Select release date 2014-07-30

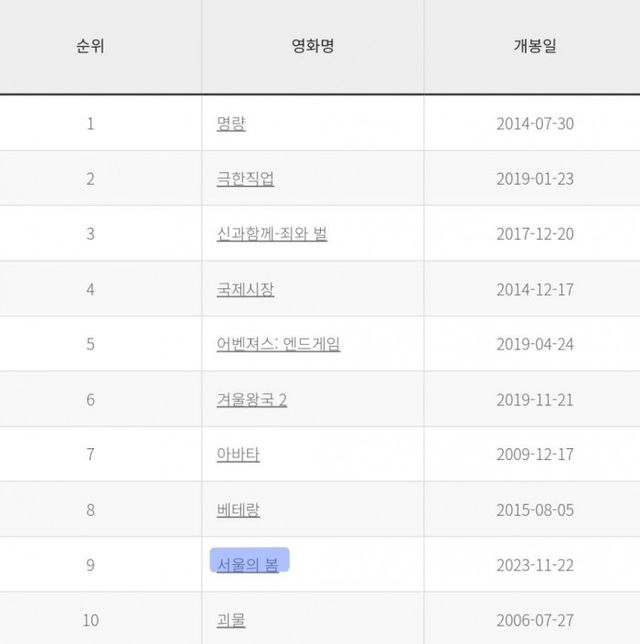535,124
